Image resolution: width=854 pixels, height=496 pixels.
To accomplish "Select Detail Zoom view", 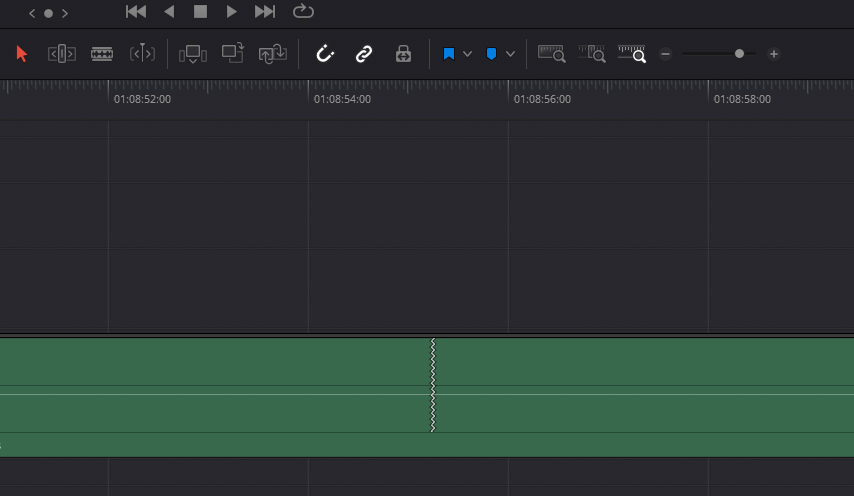I will pyautogui.click(x=592, y=54).
